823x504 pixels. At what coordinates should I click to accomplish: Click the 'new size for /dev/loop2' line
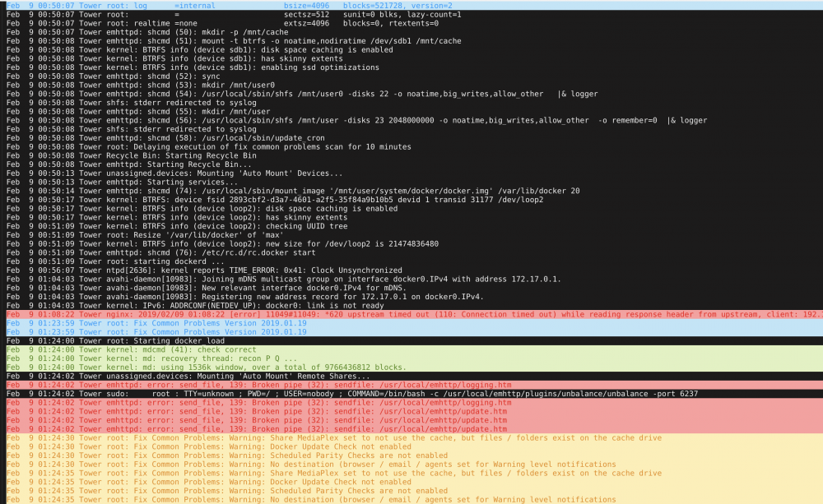(x=222, y=244)
